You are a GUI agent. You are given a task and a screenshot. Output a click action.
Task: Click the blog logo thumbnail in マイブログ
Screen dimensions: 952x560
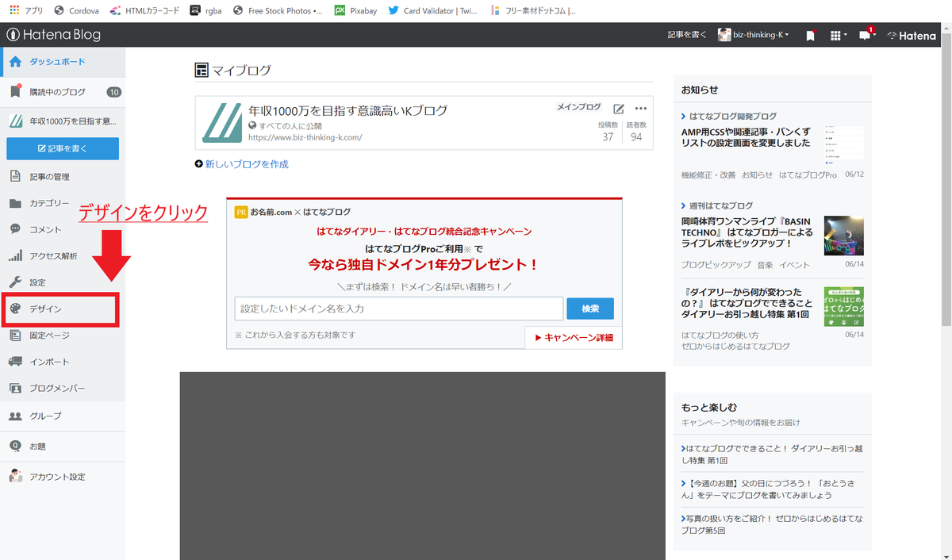click(x=222, y=123)
